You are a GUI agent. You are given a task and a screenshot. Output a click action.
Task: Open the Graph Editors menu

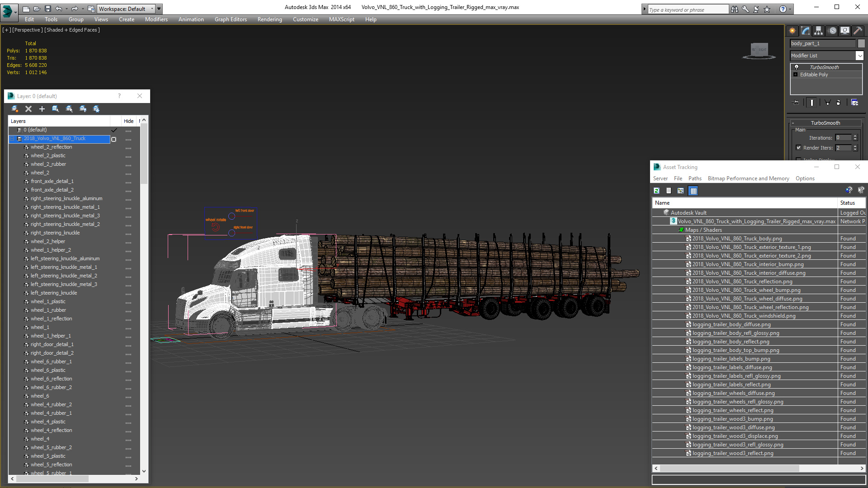tap(231, 19)
